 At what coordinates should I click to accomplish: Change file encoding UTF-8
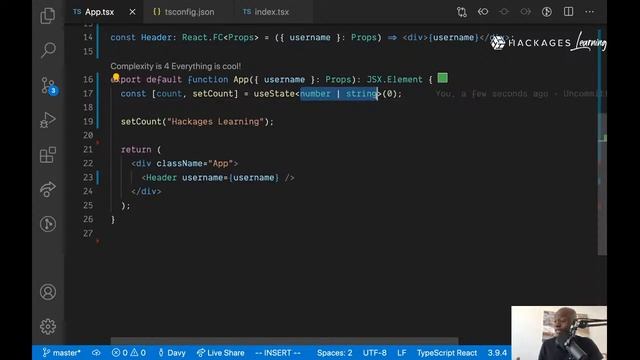tap(375, 353)
